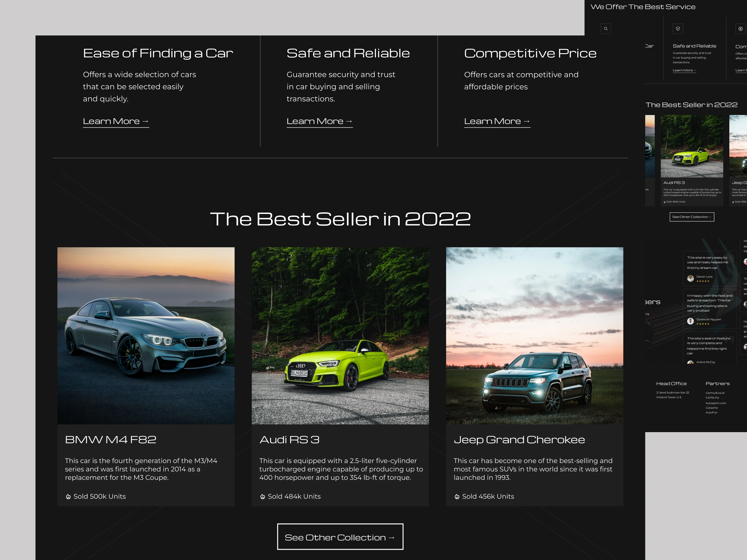This screenshot has height=560, width=747.
Task: Open the large Jeep Grand Cherokee photo
Action: (x=535, y=336)
